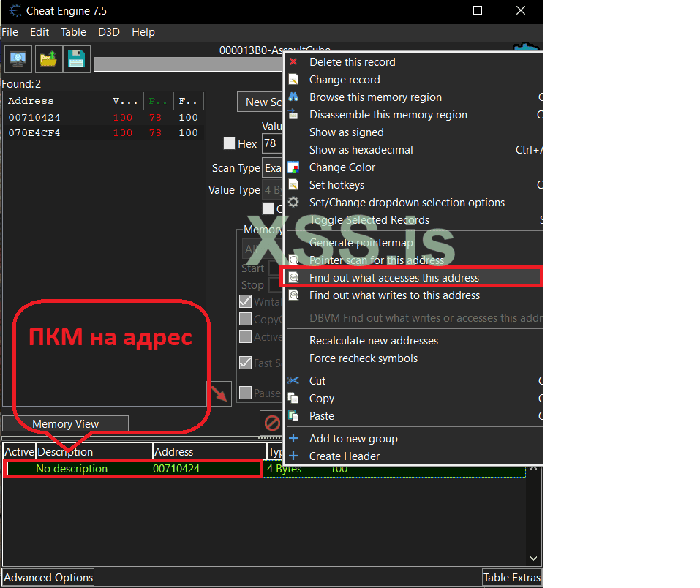700x588 pixels.
Task: Select Recalculate new addresses
Action: coord(413,341)
